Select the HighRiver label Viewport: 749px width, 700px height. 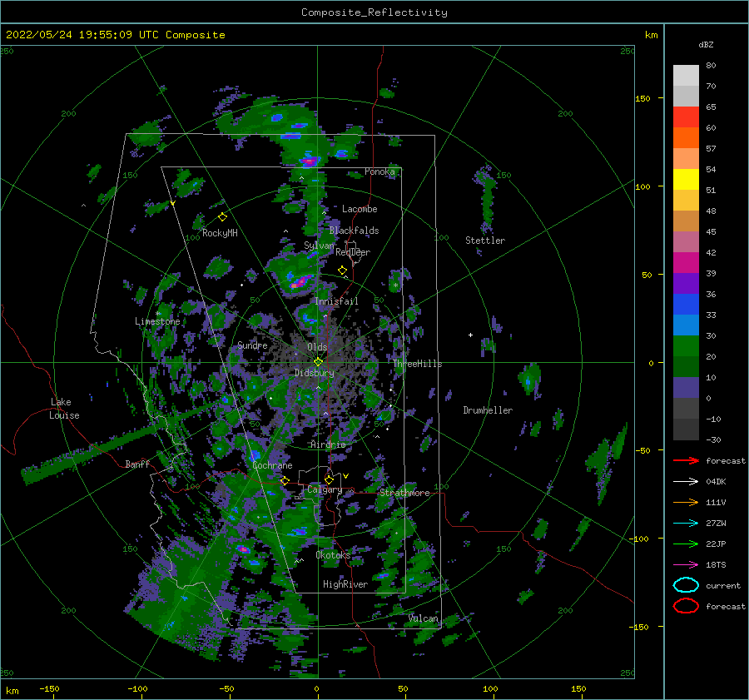(345, 584)
